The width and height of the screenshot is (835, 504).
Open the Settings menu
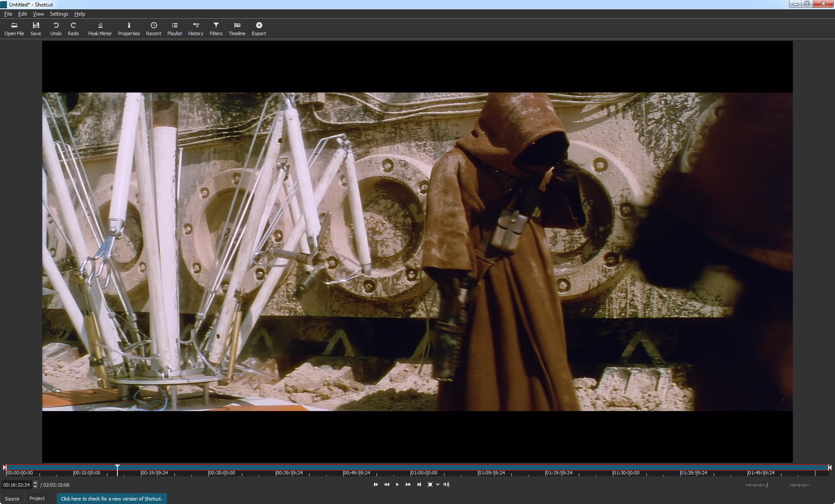tap(59, 14)
